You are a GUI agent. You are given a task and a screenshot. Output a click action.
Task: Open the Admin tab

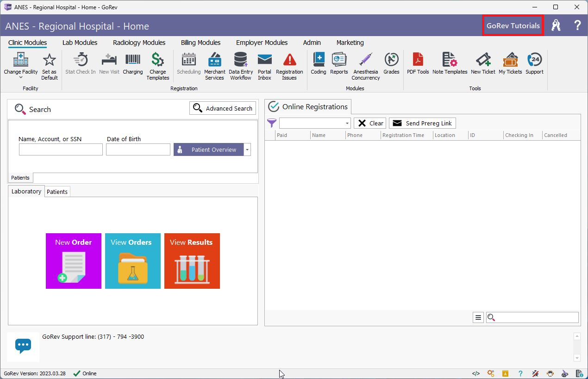pos(312,43)
